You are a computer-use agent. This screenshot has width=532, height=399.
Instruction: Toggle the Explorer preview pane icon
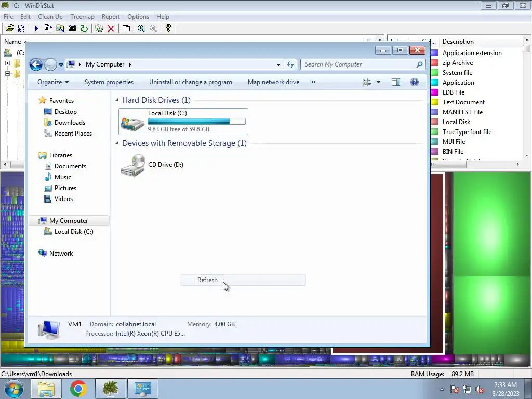pyautogui.click(x=395, y=82)
